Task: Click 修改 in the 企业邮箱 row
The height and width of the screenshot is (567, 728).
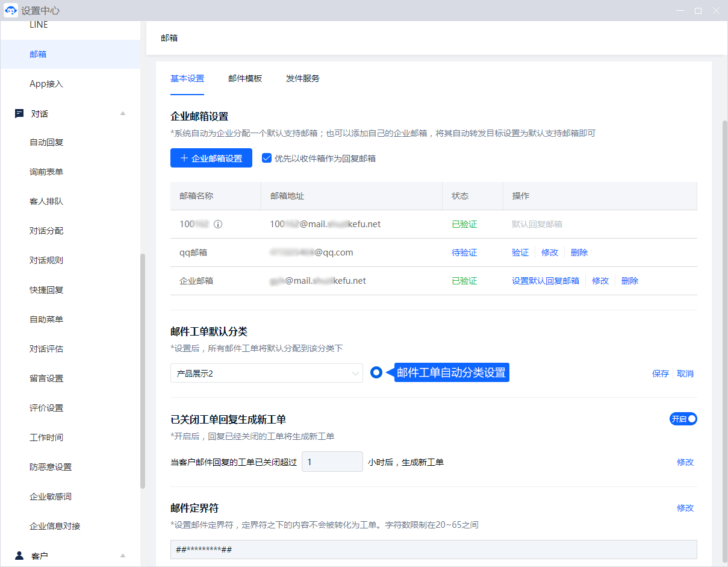Action: 600,281
